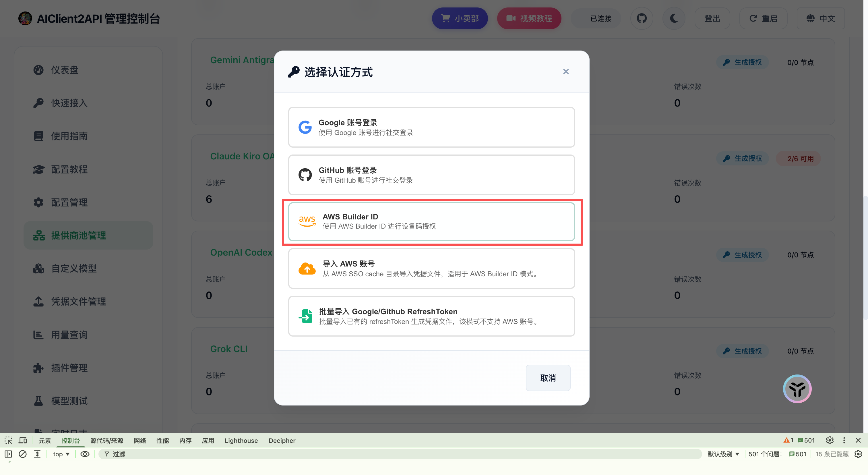The width and height of the screenshot is (868, 475).
Task: Click the floating round assistant icon
Action: coord(797,389)
